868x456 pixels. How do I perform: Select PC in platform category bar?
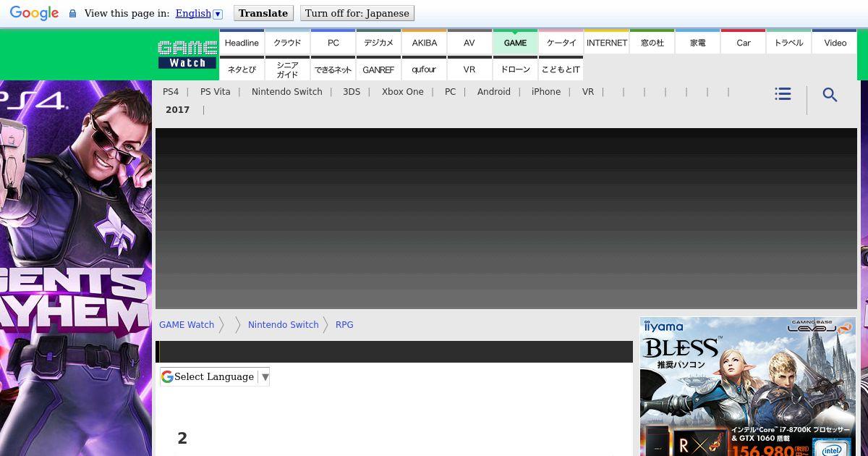click(451, 92)
